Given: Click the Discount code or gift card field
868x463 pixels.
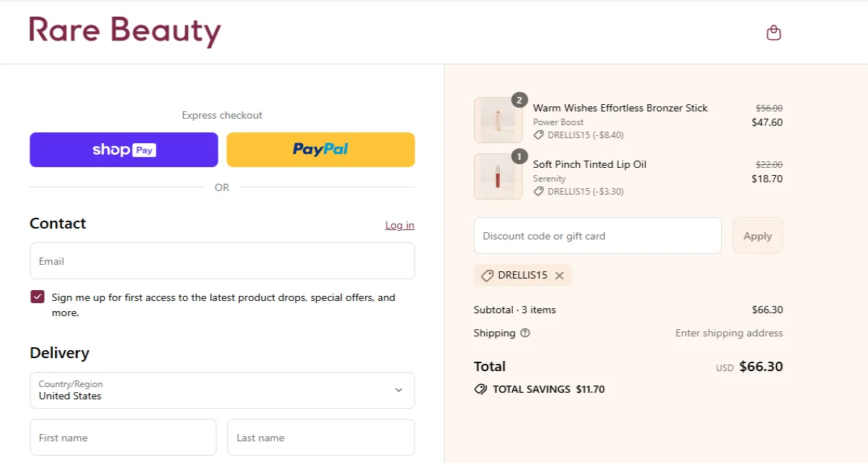Looking at the screenshot, I should [x=597, y=235].
